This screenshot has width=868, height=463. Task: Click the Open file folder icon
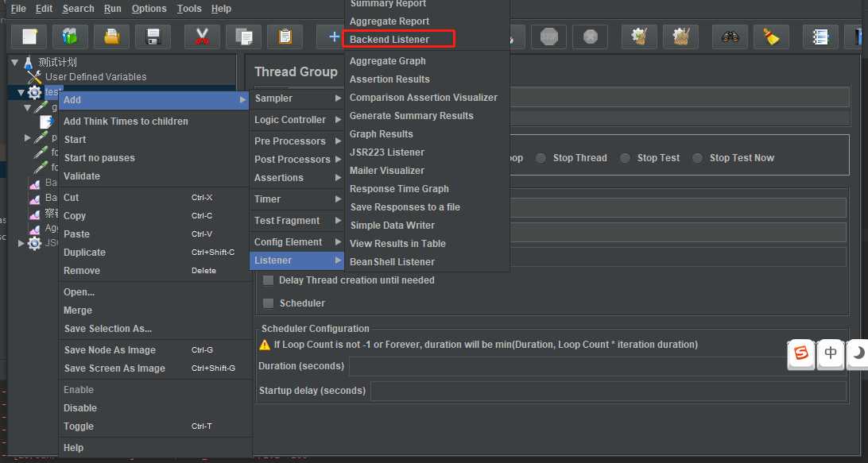111,37
